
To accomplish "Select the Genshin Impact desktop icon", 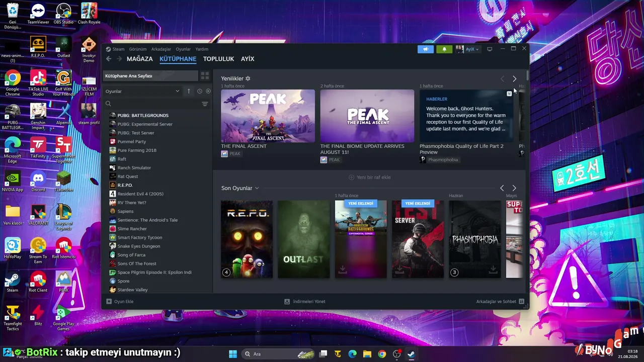I will [38, 117].
